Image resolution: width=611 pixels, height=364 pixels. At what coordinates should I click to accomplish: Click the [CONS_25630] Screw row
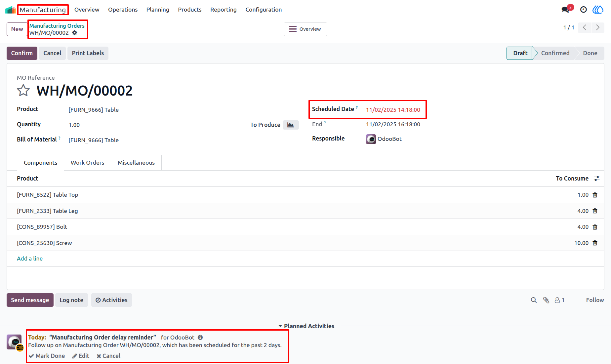[305, 243]
